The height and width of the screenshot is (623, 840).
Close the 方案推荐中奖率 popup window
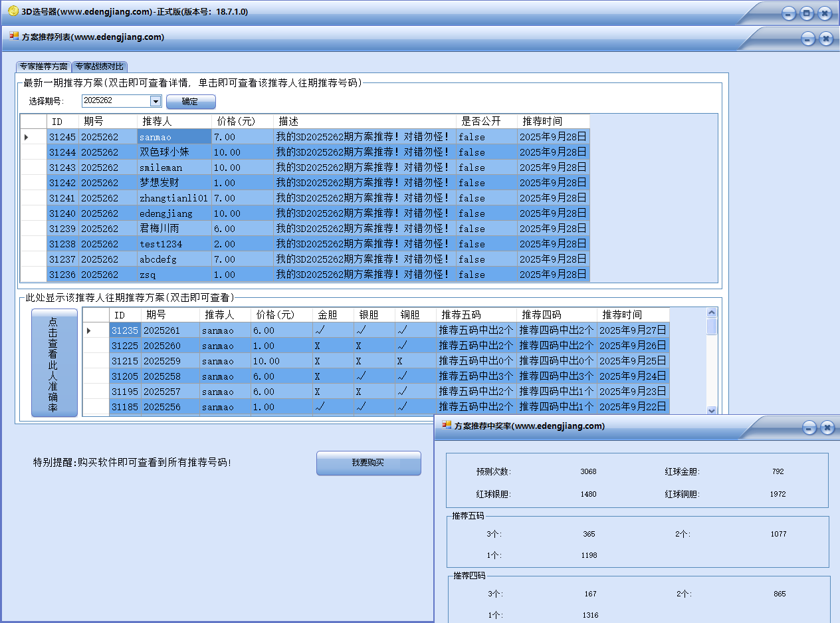tap(827, 428)
